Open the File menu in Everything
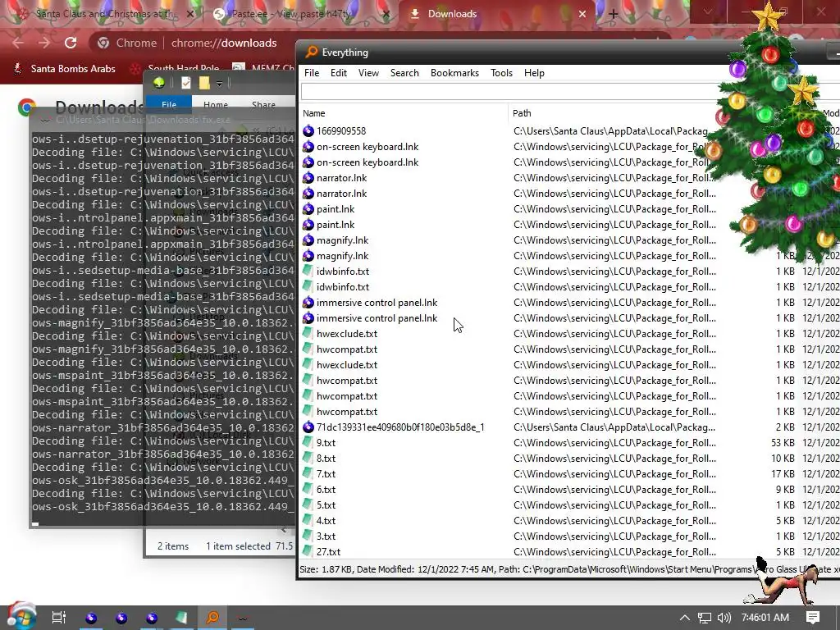Screen dimensions: 840x630 tap(312, 73)
